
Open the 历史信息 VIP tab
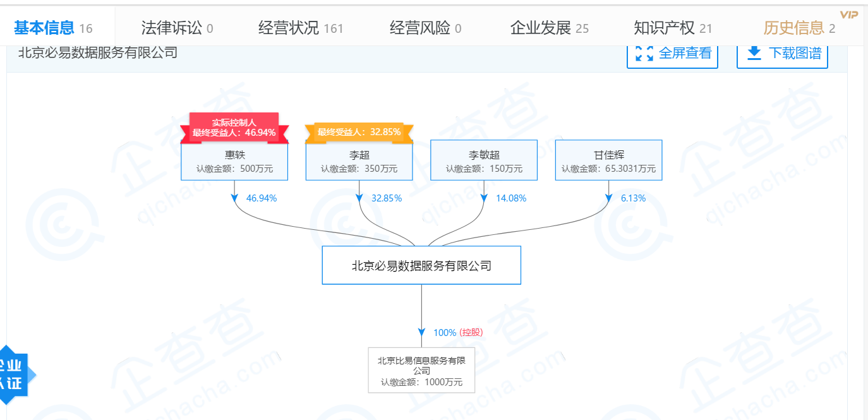pyautogui.click(x=799, y=28)
